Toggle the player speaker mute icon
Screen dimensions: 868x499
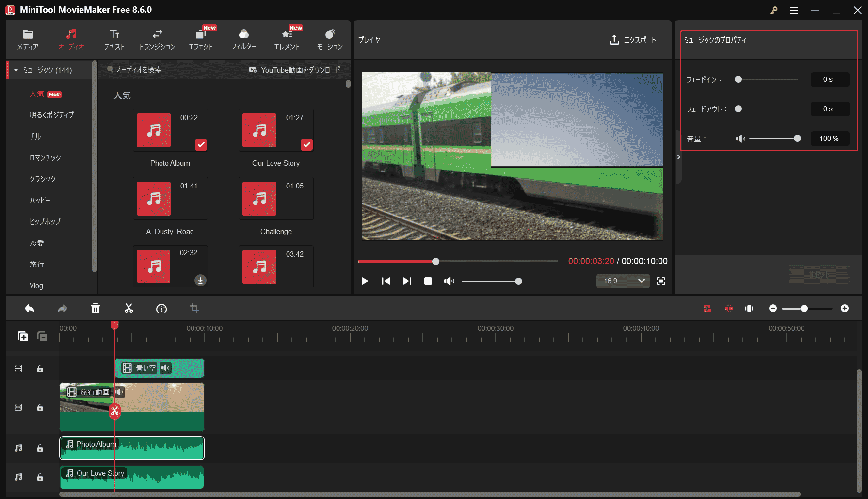coord(449,281)
